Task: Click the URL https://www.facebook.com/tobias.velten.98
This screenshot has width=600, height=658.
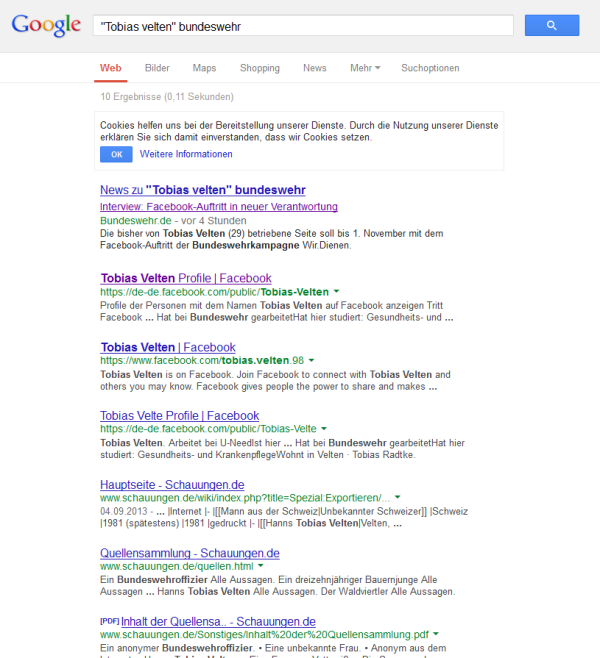Action: pos(202,360)
